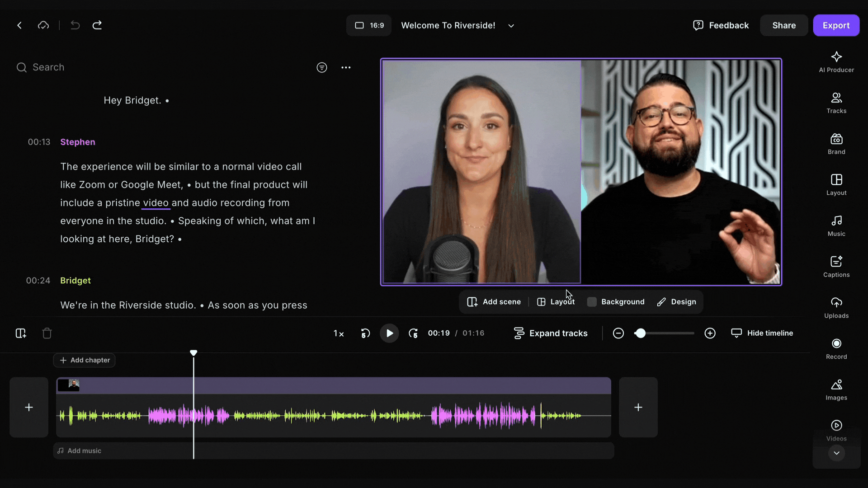
Task: Open the AI Producer panel
Action: pyautogui.click(x=836, y=61)
